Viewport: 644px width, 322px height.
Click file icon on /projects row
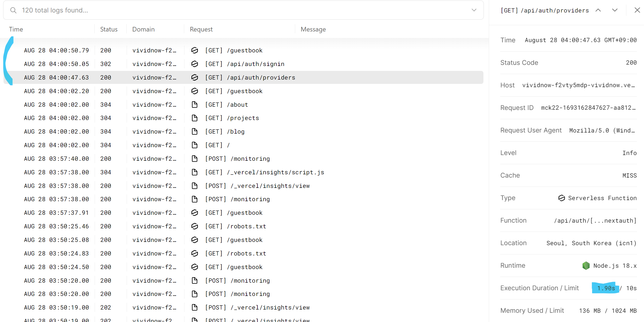(195, 118)
